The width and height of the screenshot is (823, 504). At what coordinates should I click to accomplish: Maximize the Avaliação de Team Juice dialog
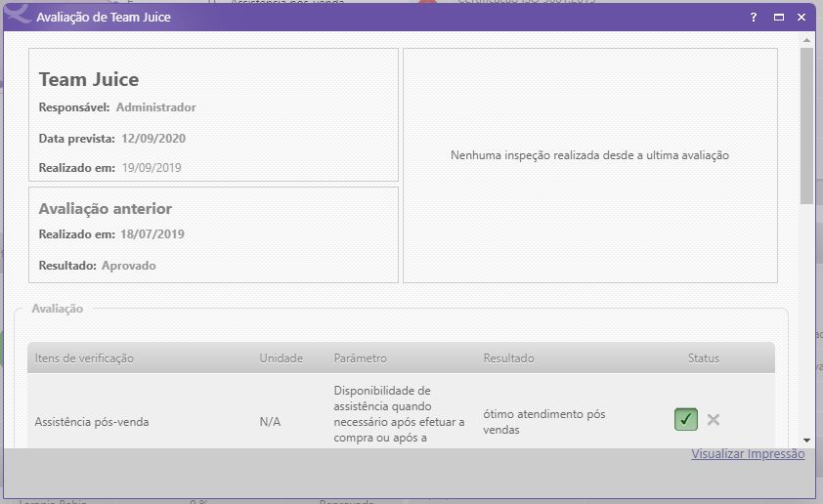point(779,17)
